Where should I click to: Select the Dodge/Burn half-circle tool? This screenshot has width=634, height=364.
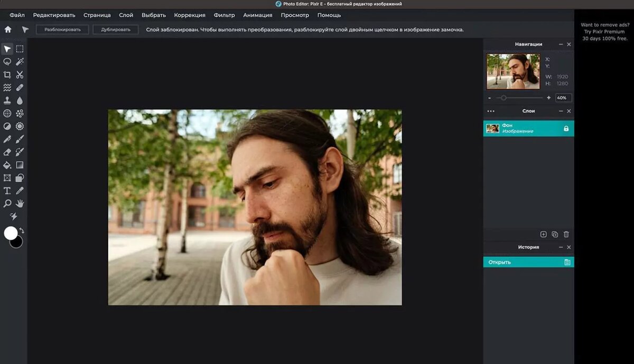tap(7, 126)
